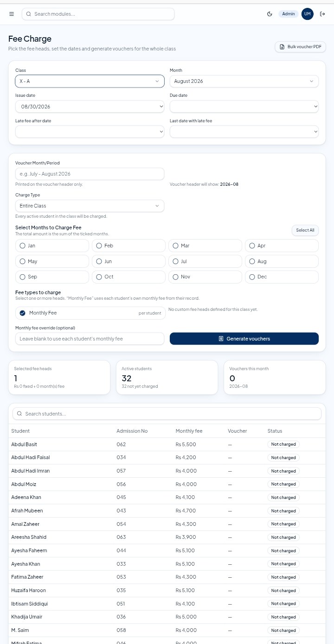Click the Active students 32 card
This screenshot has height=644, width=334.
167,378
